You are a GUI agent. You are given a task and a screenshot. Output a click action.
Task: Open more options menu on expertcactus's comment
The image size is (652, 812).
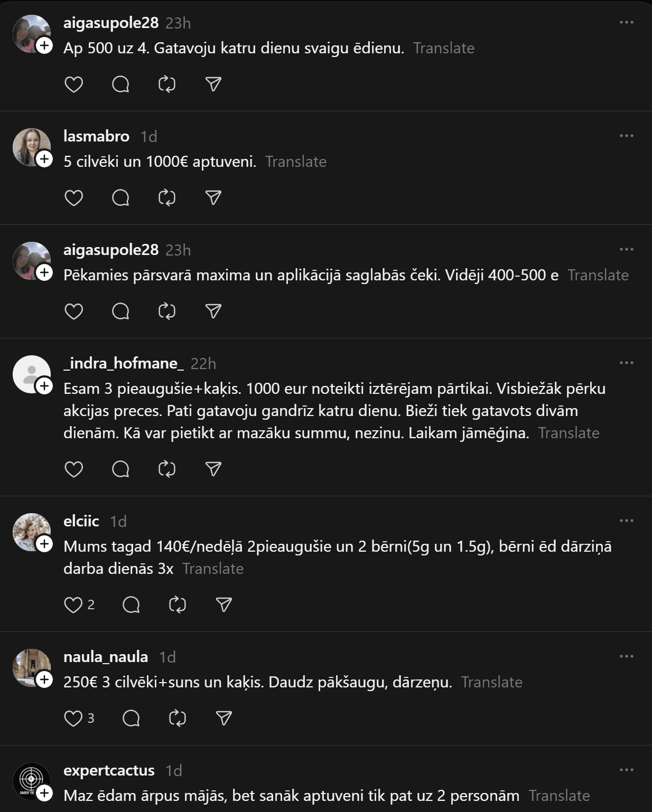click(626, 770)
